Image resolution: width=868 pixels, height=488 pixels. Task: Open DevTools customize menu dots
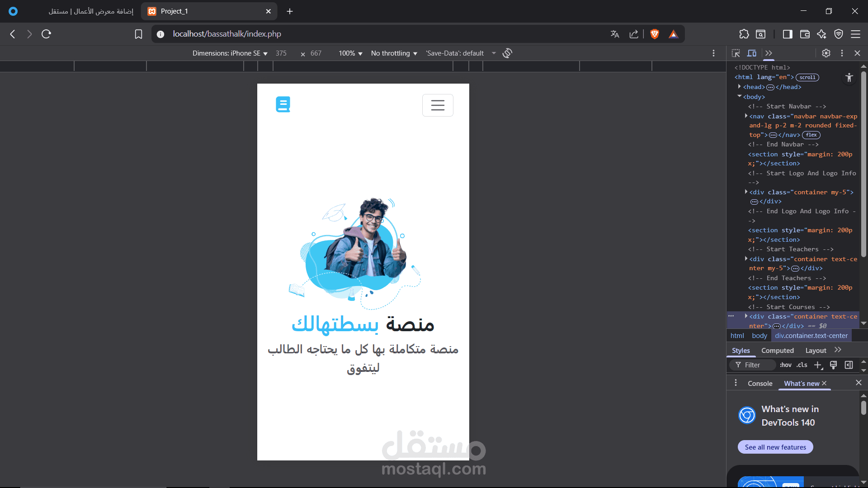point(842,53)
